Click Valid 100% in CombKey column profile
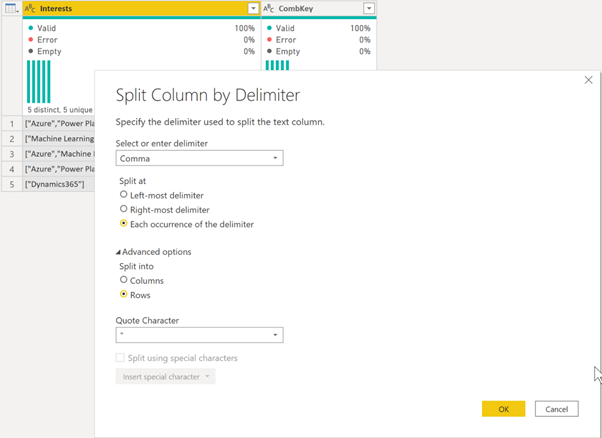 [319, 28]
